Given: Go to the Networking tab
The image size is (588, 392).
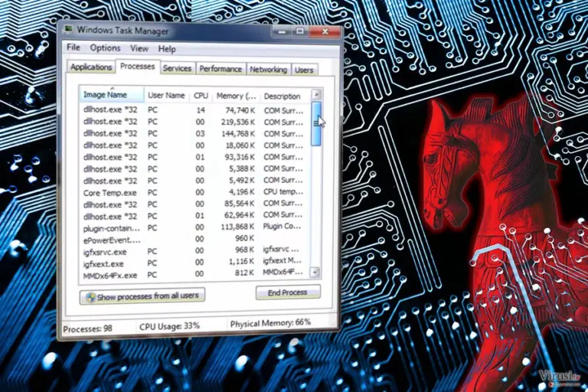Looking at the screenshot, I should (268, 70).
